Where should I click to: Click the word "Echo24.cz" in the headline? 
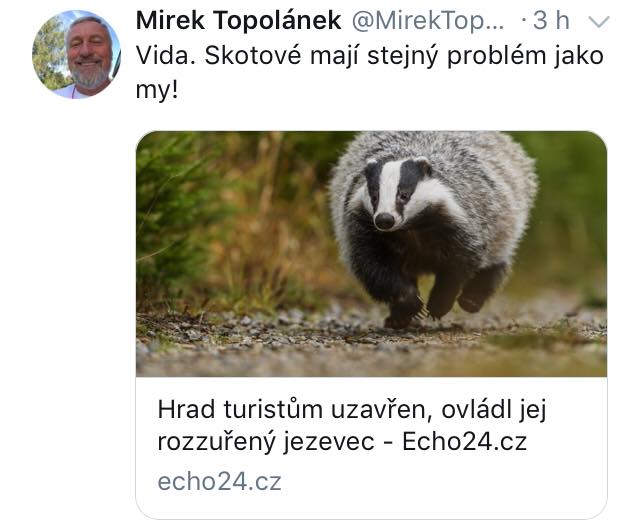point(464,441)
